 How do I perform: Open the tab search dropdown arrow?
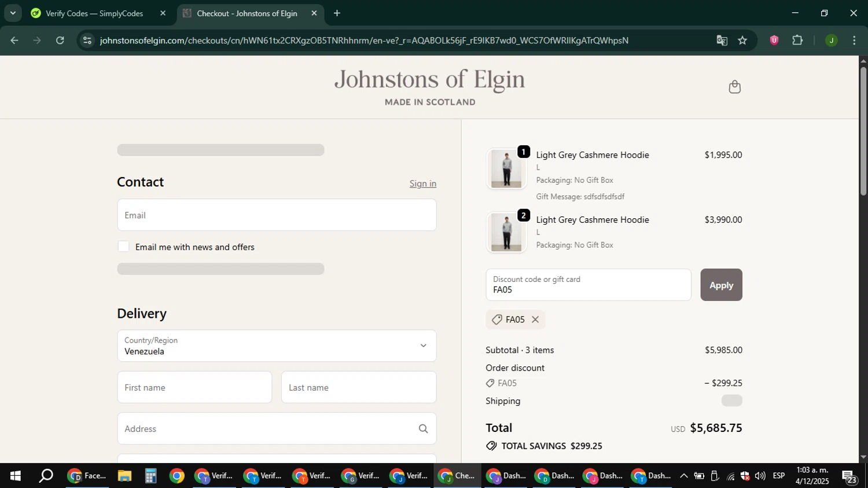pos(13,13)
